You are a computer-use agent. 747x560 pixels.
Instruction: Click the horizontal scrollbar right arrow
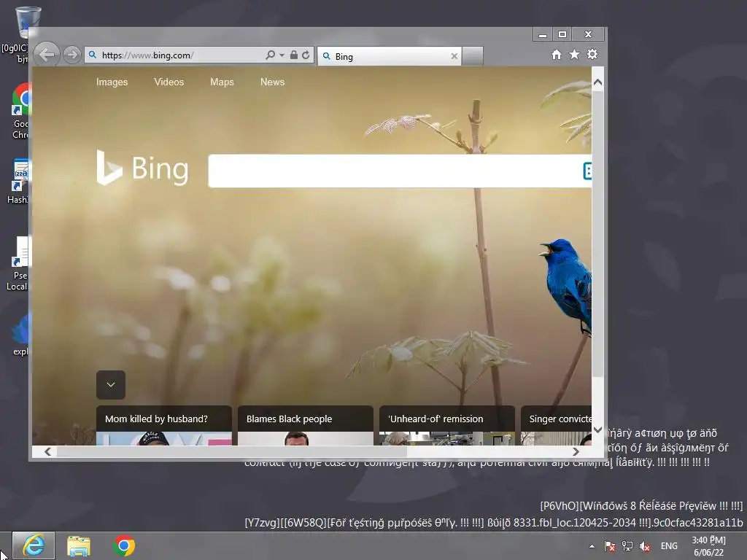pos(576,451)
